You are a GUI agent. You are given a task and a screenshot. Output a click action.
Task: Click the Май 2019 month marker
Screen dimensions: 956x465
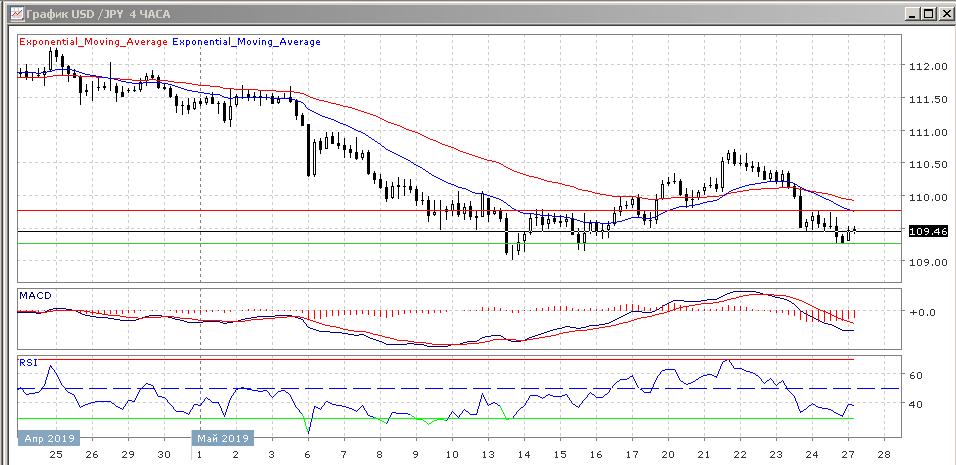222,437
